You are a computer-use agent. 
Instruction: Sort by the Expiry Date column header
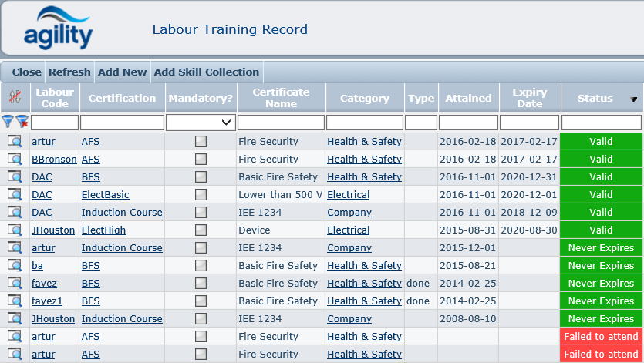pos(528,98)
